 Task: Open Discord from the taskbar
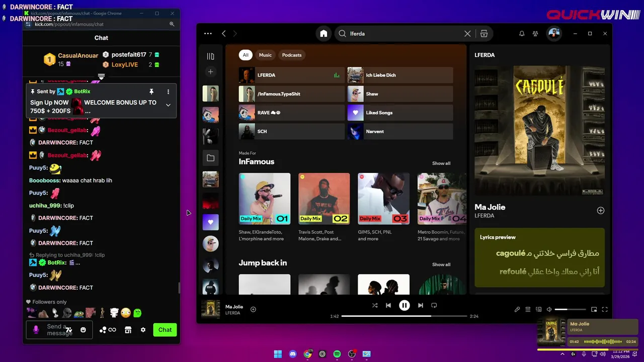(293, 354)
